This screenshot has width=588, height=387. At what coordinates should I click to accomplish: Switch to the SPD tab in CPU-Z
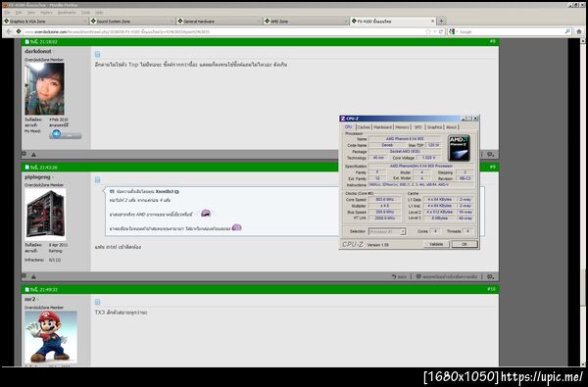418,127
